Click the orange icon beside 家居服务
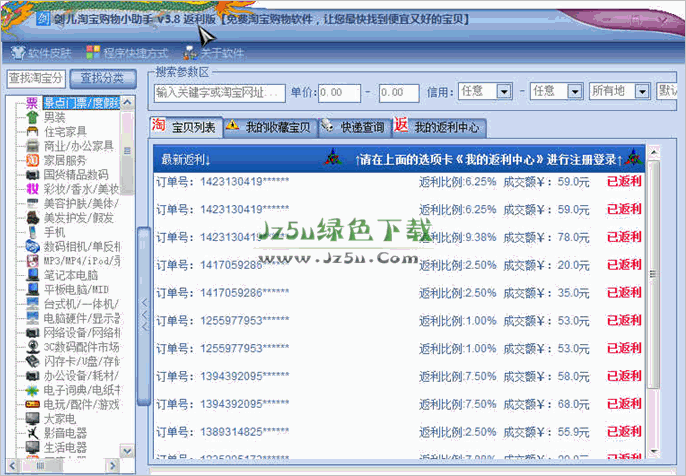Image resolution: width=686 pixels, height=476 pixels. pyautogui.click(x=32, y=160)
